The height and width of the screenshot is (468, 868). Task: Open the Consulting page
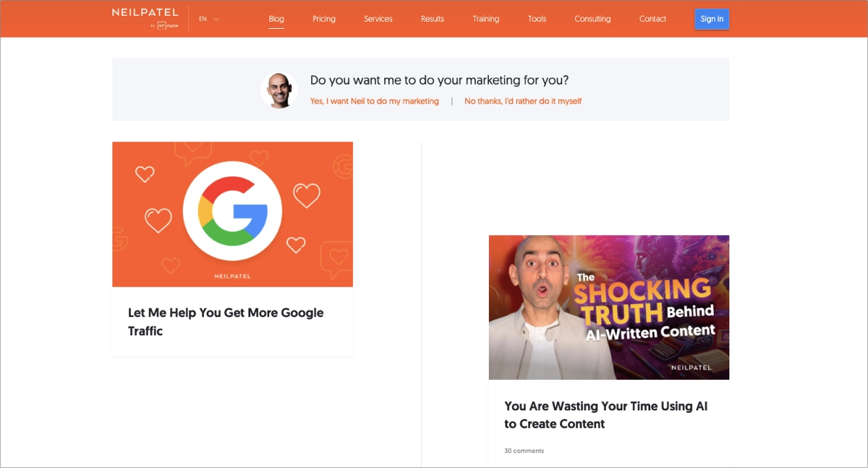tap(592, 19)
